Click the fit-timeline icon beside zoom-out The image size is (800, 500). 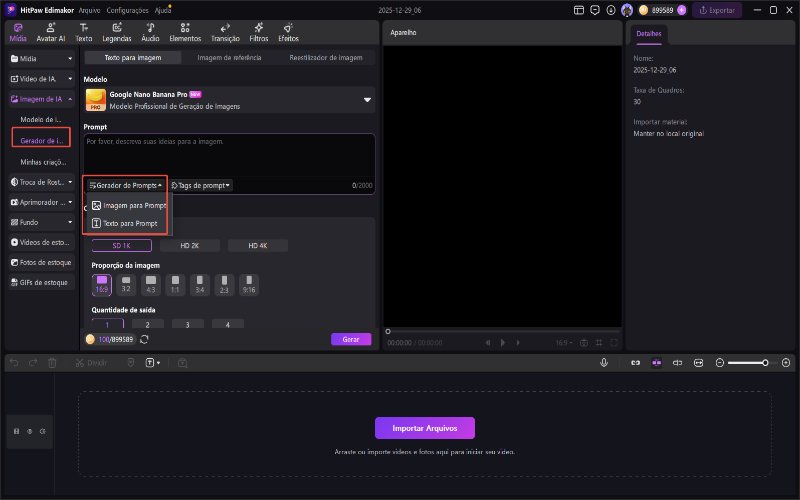(x=698, y=363)
